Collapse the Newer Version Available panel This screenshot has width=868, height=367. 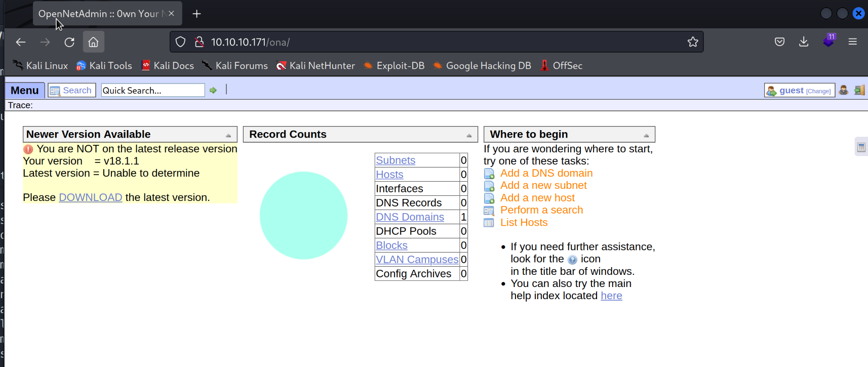pos(228,135)
